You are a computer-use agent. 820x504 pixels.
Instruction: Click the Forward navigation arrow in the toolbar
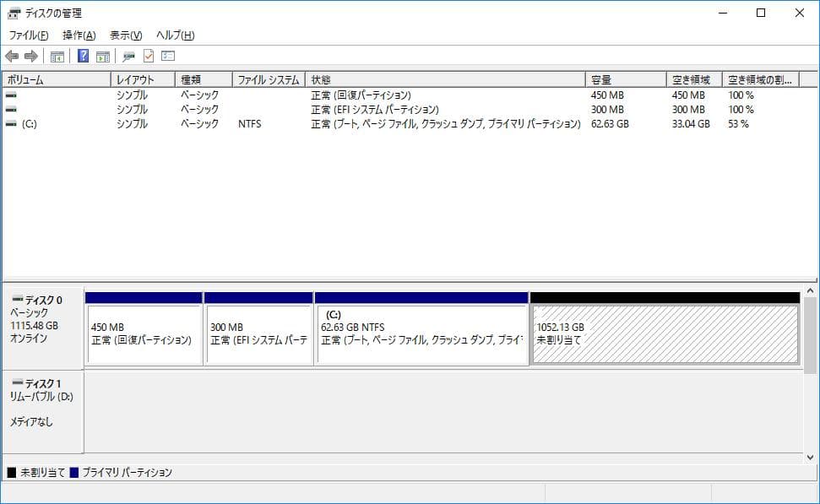point(31,56)
